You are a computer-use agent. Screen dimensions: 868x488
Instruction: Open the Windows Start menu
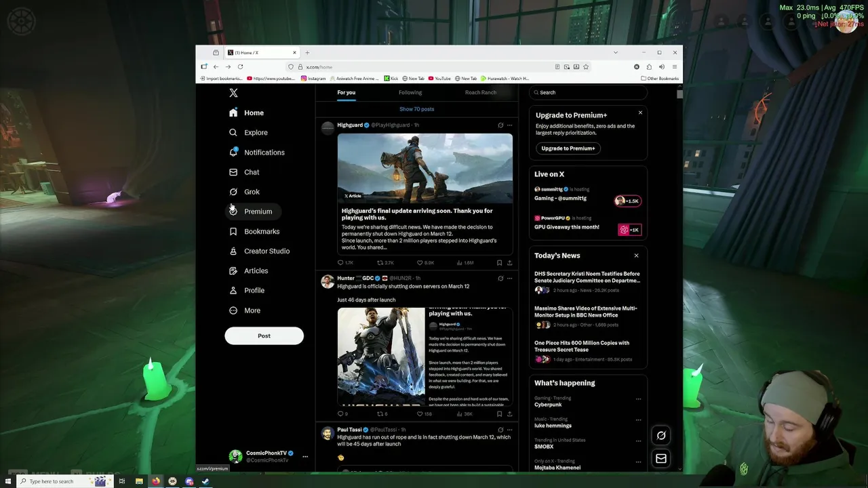(x=9, y=481)
